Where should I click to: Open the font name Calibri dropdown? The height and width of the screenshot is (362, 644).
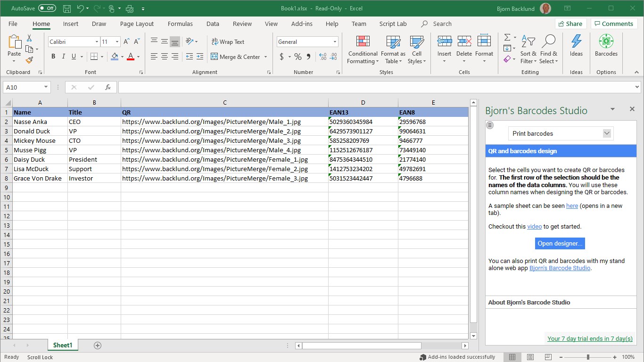(97, 42)
